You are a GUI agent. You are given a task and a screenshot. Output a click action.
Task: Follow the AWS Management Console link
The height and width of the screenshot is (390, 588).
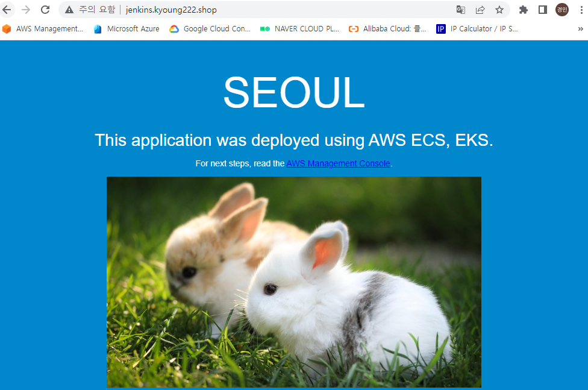point(338,164)
